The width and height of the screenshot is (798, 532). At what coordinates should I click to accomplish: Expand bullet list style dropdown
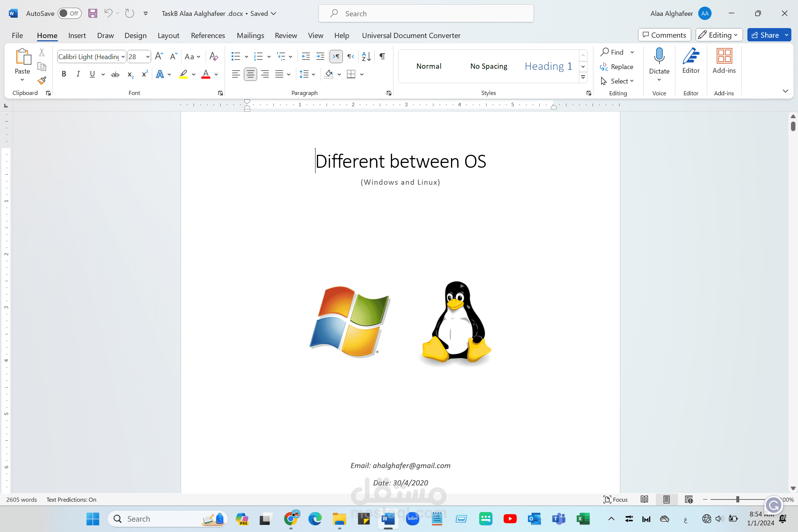click(x=246, y=57)
